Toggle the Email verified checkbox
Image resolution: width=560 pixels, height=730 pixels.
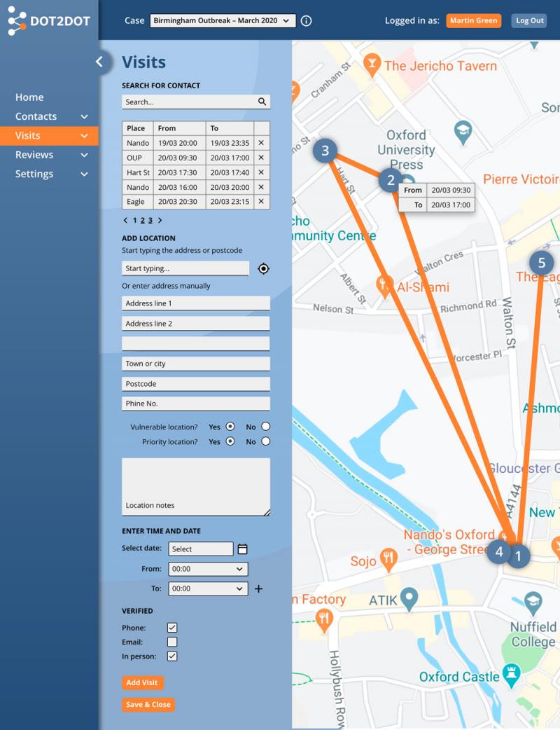pos(172,642)
